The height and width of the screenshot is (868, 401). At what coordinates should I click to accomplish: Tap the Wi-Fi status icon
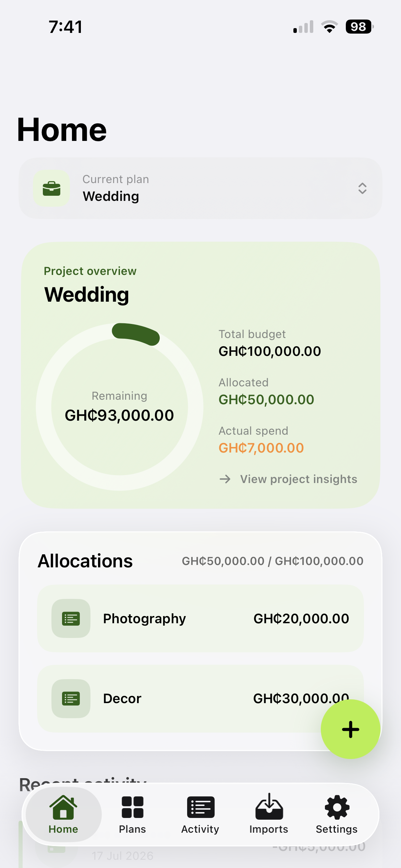click(329, 27)
